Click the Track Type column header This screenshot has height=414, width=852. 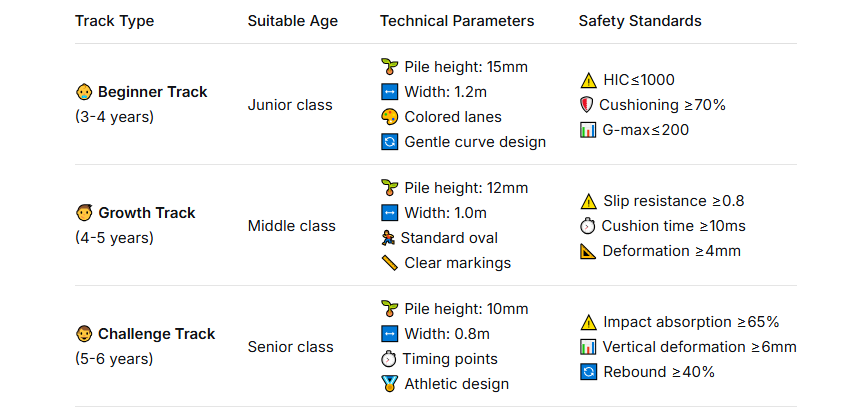pyautogui.click(x=114, y=21)
